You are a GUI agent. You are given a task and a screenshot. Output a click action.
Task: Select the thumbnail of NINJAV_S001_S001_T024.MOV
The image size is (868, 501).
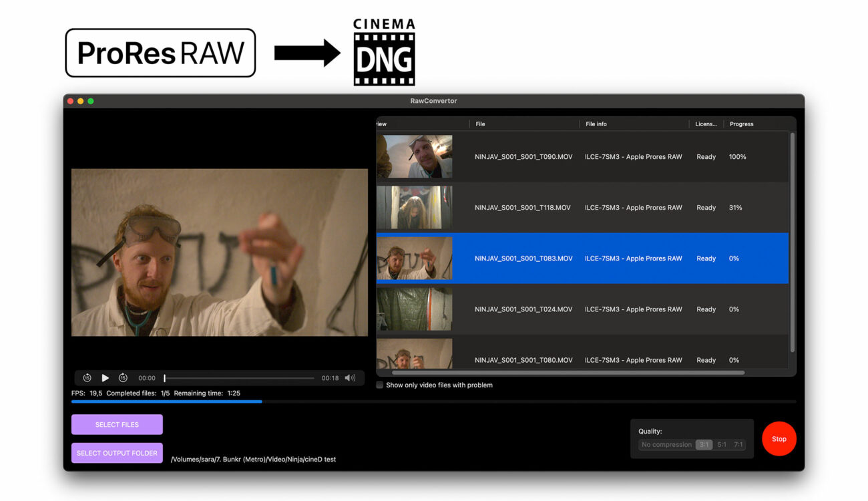tap(414, 309)
